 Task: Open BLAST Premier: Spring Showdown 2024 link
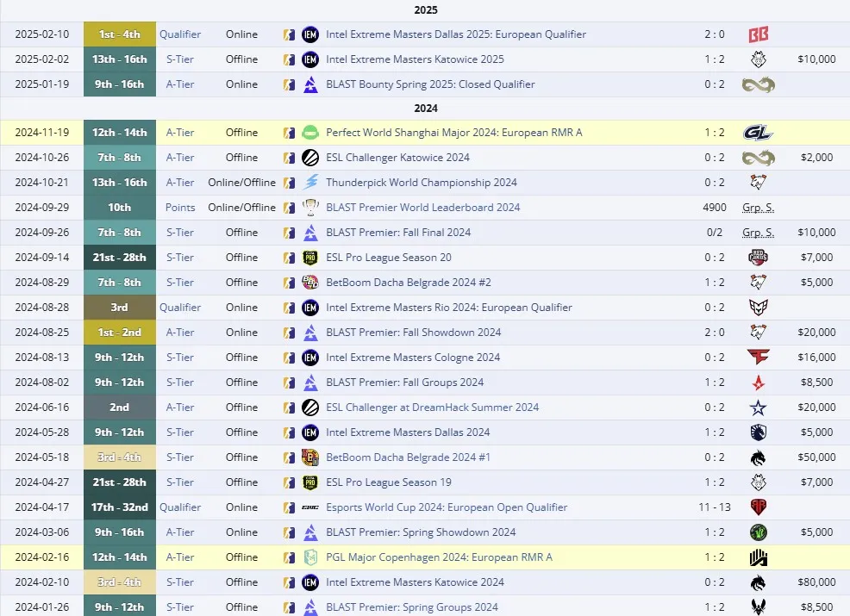pos(421,532)
